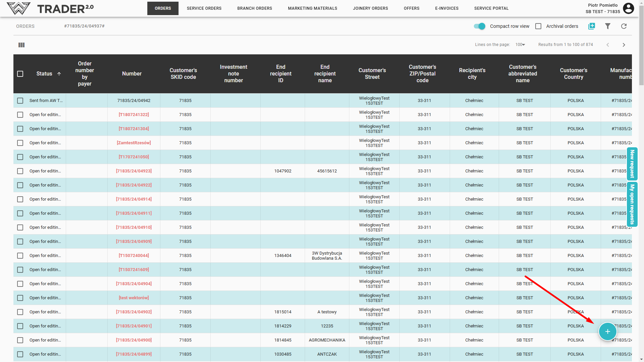
Task: Open the New request side panel
Action: (x=632, y=164)
